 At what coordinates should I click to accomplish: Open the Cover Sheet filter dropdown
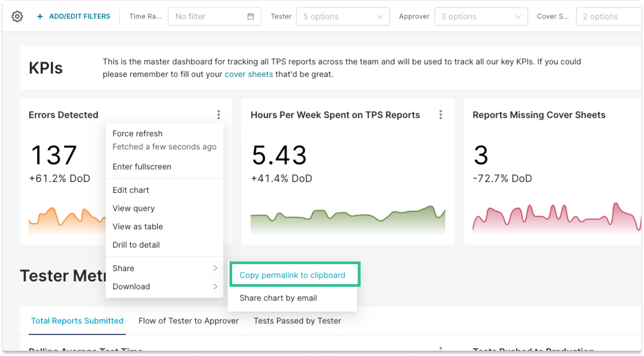click(x=609, y=16)
